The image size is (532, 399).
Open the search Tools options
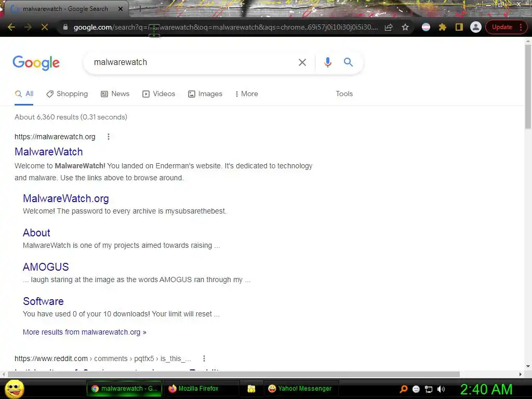(x=344, y=94)
